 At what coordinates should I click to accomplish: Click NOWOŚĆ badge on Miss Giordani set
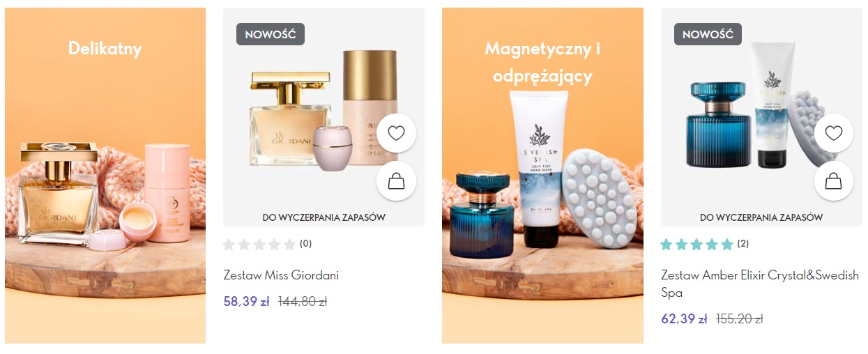tap(271, 34)
